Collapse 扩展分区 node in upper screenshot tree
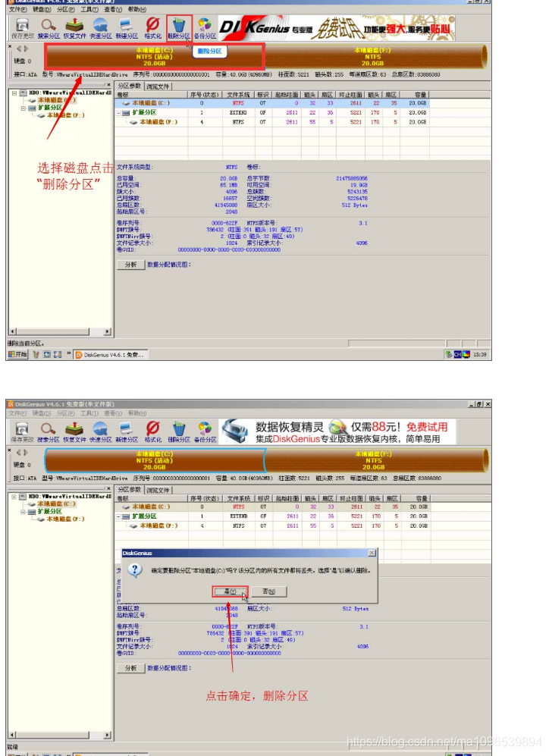Screen dimensions: 549x756 click(x=24, y=108)
